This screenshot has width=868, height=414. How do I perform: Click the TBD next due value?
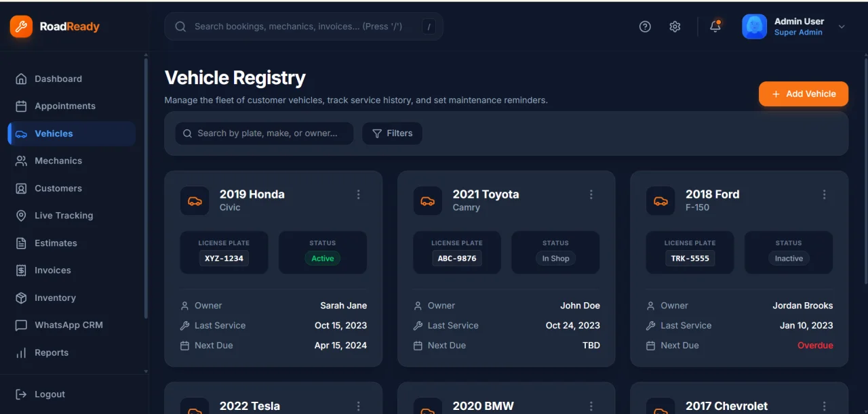coord(591,346)
